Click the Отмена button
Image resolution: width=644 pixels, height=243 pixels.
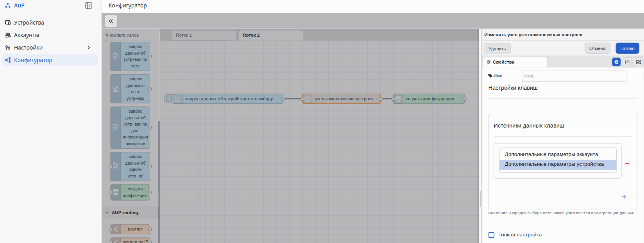(597, 48)
